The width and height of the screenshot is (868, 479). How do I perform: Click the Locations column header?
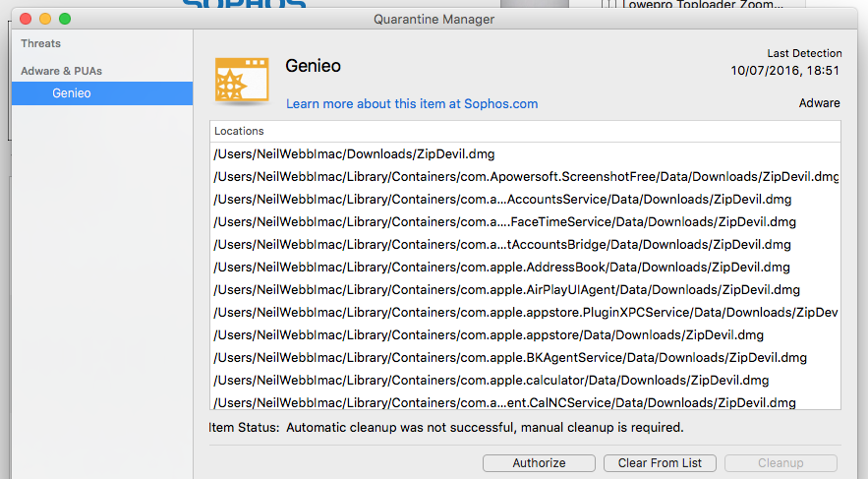pos(525,131)
